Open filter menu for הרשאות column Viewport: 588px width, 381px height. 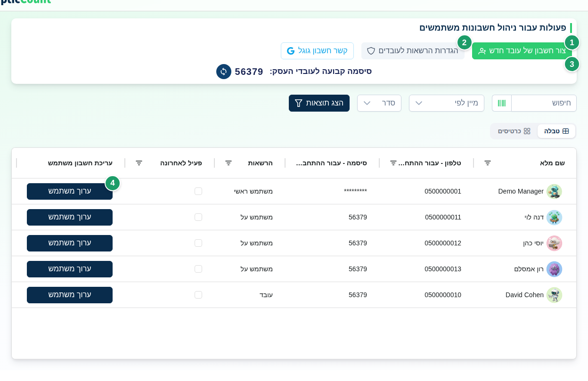click(x=229, y=163)
